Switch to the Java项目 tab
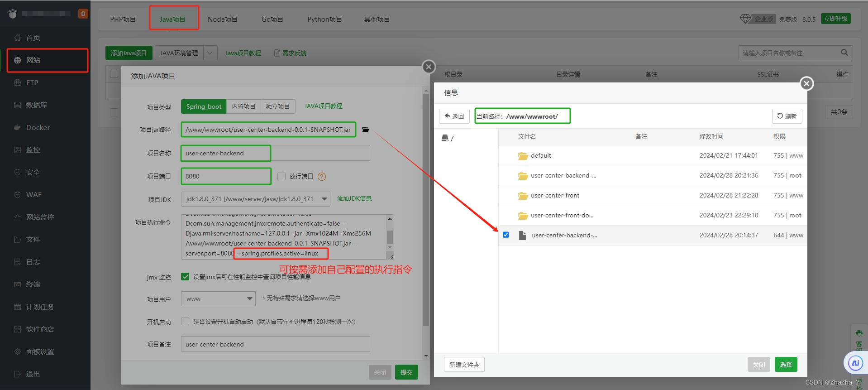 point(172,19)
